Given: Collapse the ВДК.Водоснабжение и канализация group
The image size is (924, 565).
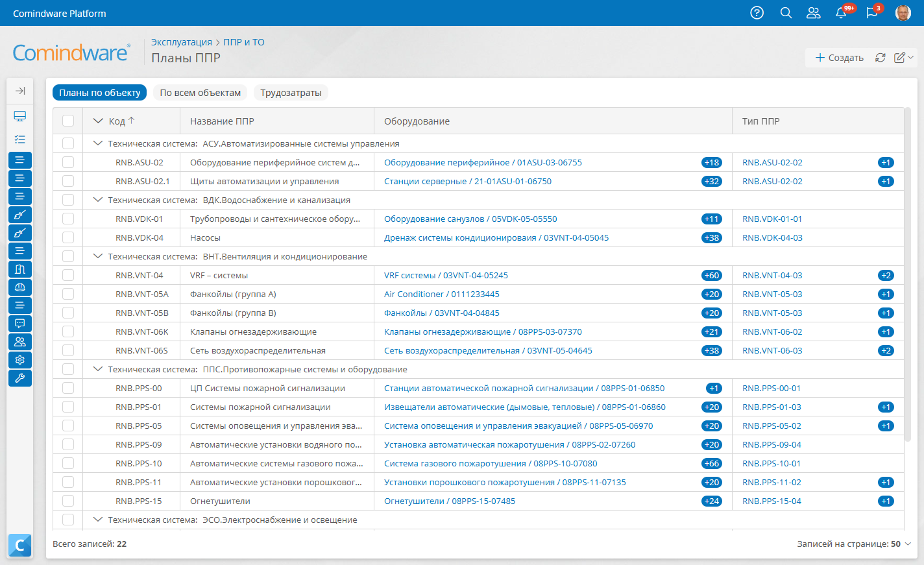Looking at the screenshot, I should click(x=98, y=200).
